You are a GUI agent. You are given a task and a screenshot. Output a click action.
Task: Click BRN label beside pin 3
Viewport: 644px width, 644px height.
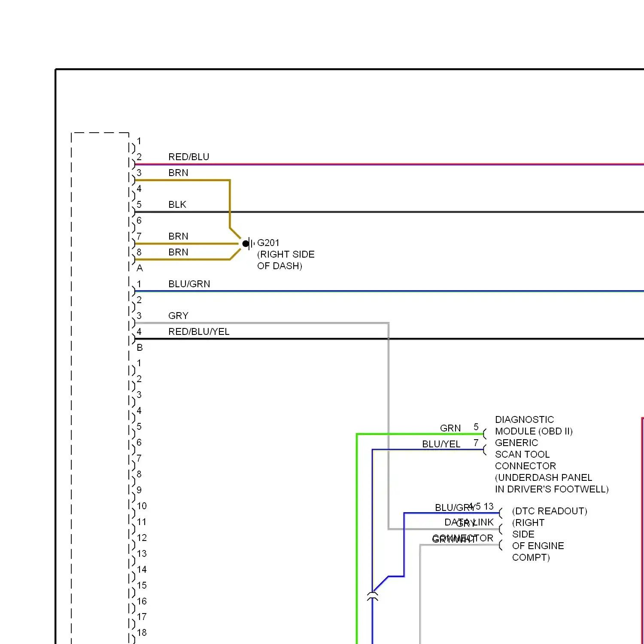(178, 173)
